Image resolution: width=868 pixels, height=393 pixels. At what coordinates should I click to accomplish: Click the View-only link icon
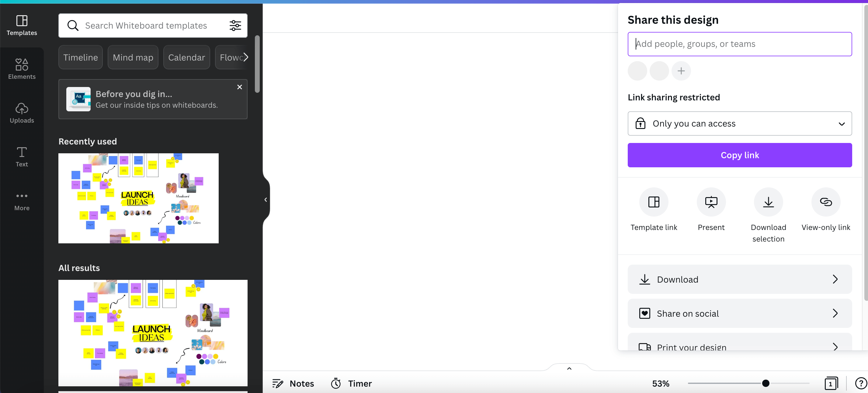coord(825,202)
